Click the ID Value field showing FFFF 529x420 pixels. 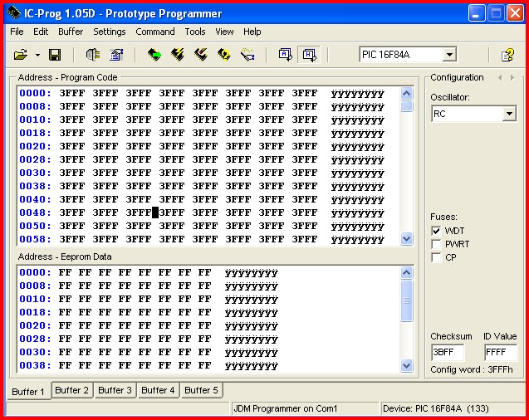point(500,352)
